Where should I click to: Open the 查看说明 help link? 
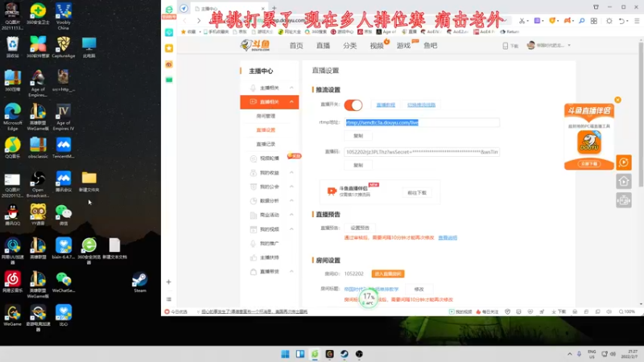(x=448, y=237)
